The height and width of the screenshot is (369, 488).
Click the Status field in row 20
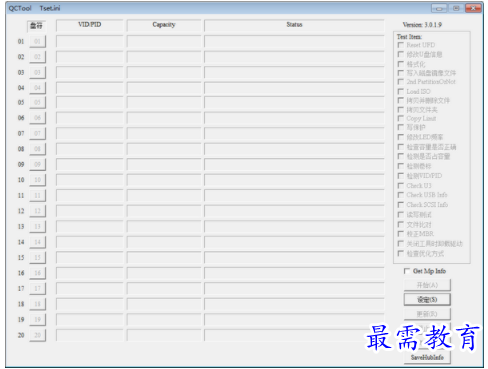[x=294, y=335]
